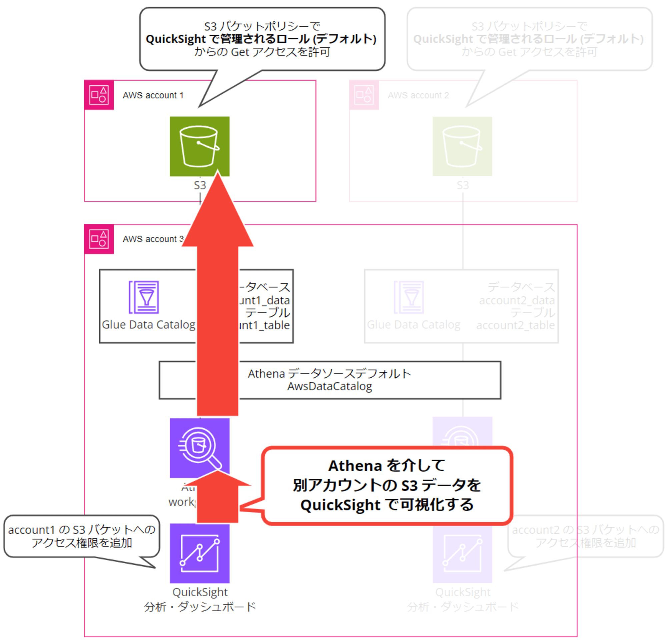Screen dimensions: 667x644
Task: Click the faded 'AWS account 2' label
Action: 418,95
